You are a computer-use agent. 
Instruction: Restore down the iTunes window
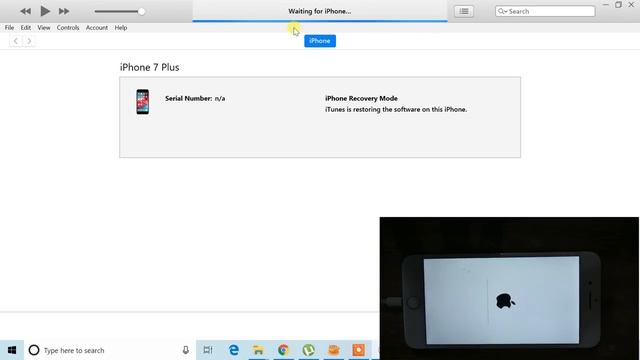[618, 5]
